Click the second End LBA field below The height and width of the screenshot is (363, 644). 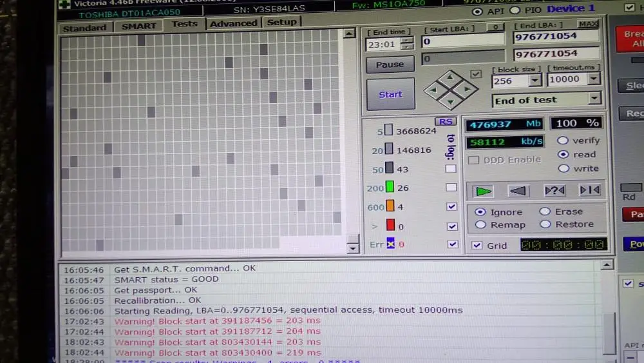tap(556, 54)
